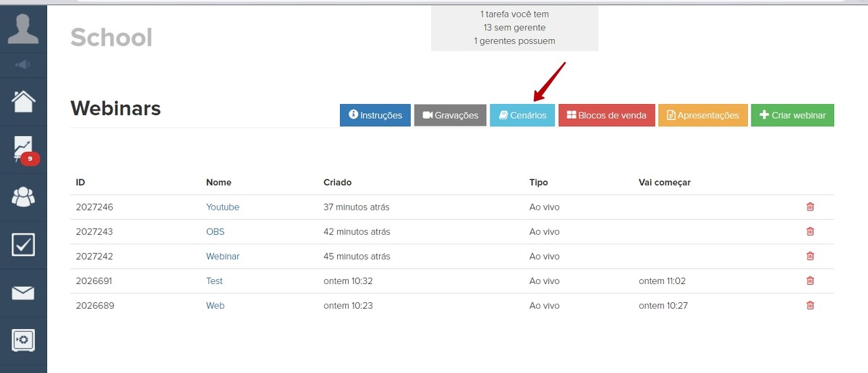Click trash icon for webinar 2026689
Image resolution: width=868 pixels, height=373 pixels.
coord(810,305)
